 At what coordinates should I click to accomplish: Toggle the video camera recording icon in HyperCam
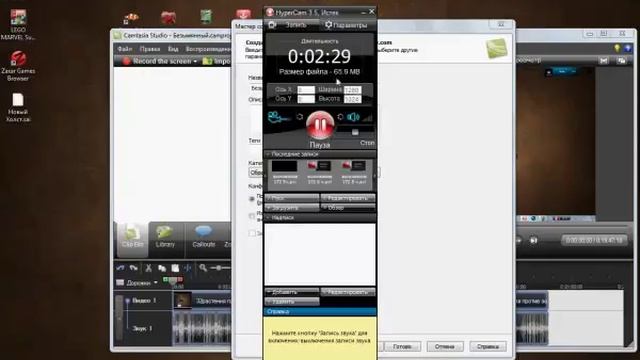pyautogui.click(x=278, y=117)
